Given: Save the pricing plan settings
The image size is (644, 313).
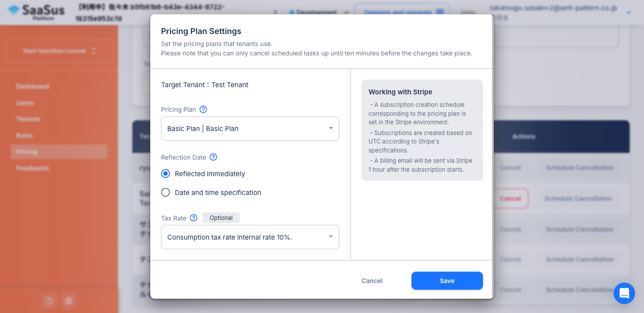Looking at the screenshot, I should (447, 281).
